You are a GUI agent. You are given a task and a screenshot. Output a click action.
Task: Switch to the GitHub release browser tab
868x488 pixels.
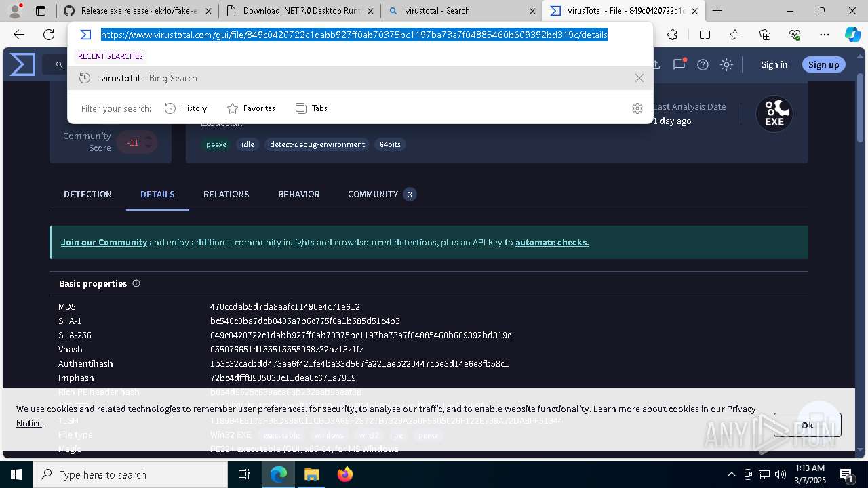[138, 11]
